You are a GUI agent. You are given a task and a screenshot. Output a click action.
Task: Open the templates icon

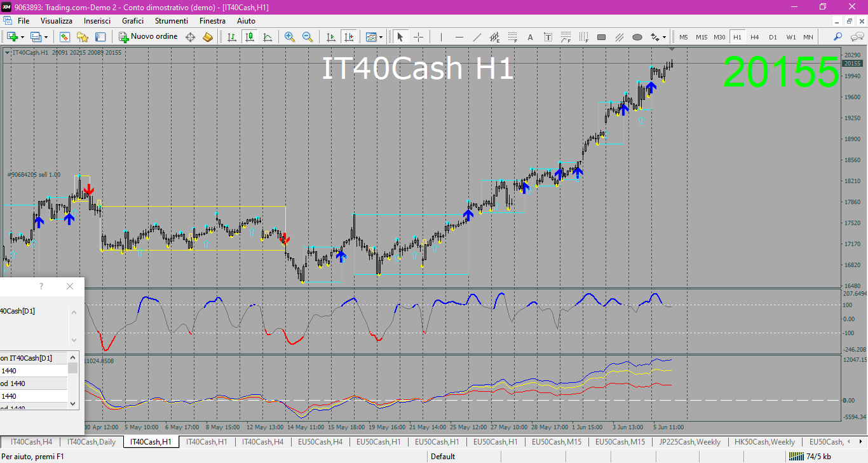(371, 37)
